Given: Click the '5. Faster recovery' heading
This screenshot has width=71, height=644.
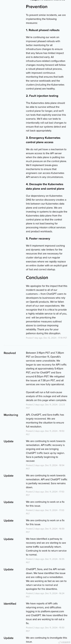Looking at the screenshot, I should [38, 239].
